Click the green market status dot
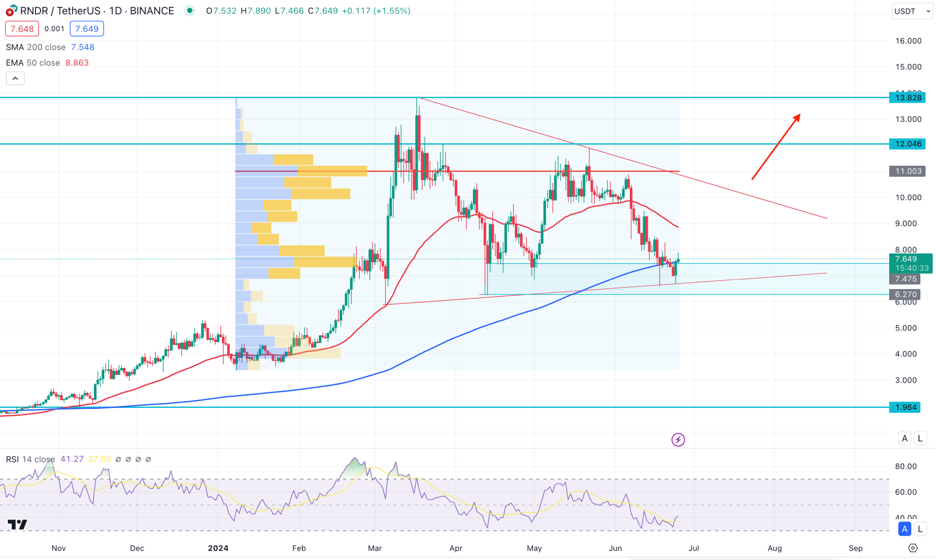 (190, 10)
